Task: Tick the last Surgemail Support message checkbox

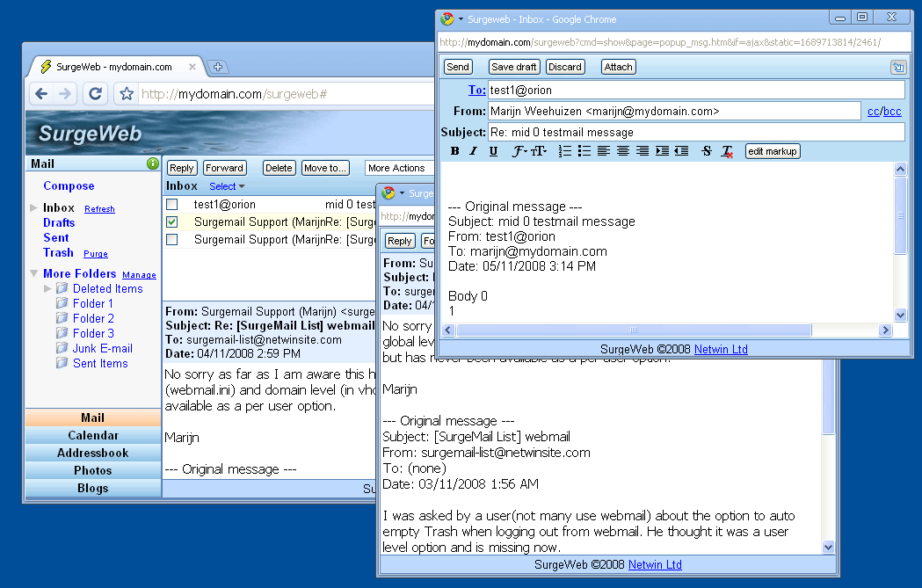Action: point(172,239)
